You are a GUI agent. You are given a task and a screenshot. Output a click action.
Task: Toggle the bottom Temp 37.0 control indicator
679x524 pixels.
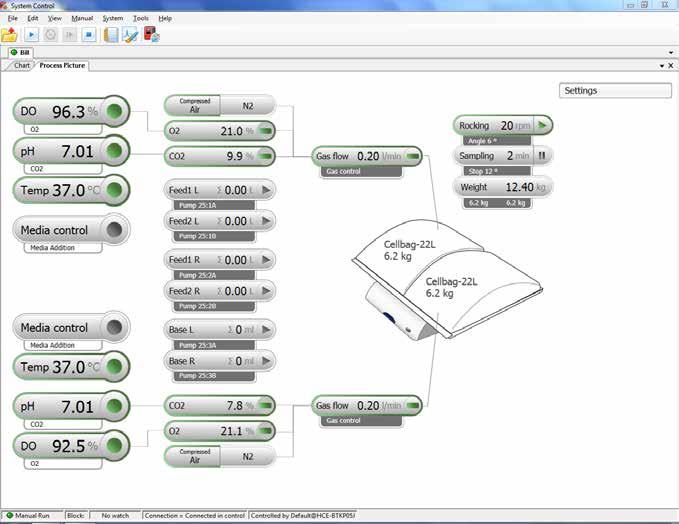pyautogui.click(x=115, y=366)
